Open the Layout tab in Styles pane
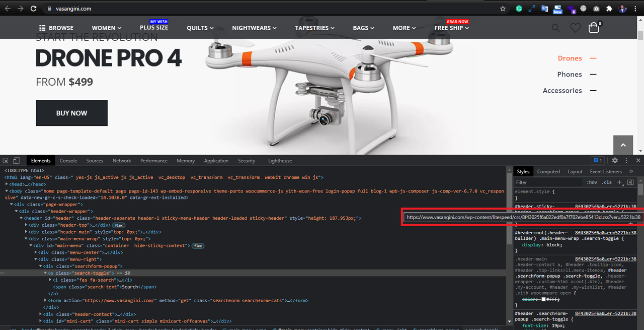Viewport: 644px width, 330px height. coord(575,172)
